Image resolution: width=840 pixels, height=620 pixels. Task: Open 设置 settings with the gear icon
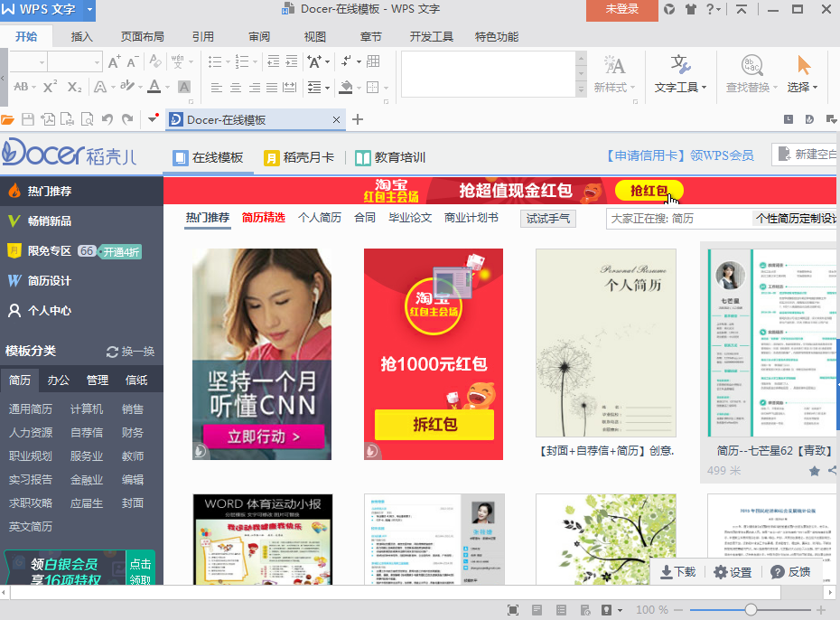click(x=721, y=572)
